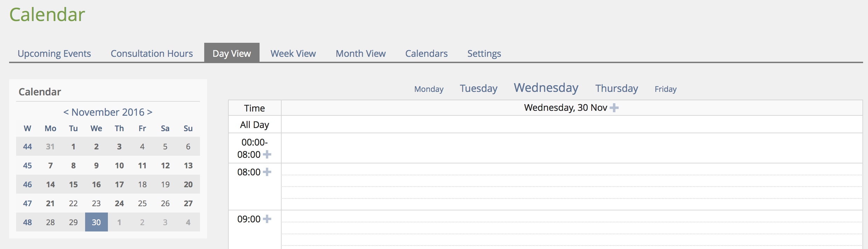Open week 46 in mini calendar

pos(27,184)
